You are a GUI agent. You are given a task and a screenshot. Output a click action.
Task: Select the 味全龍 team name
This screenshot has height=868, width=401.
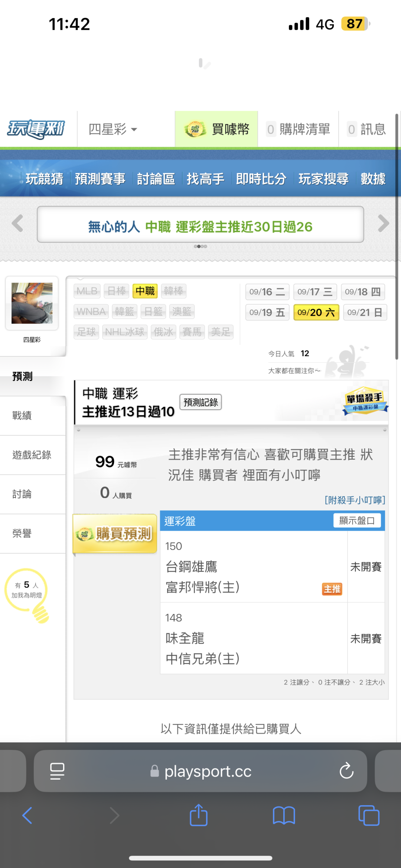pyautogui.click(x=185, y=638)
